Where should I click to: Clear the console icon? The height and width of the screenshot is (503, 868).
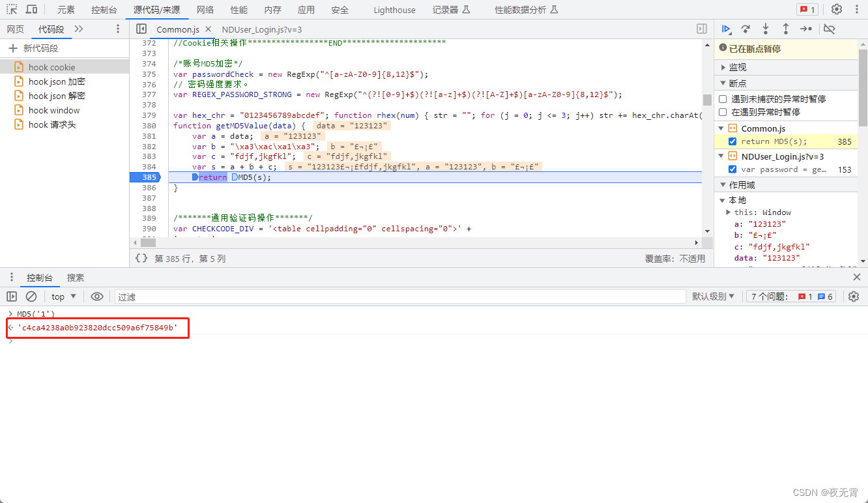(31, 296)
